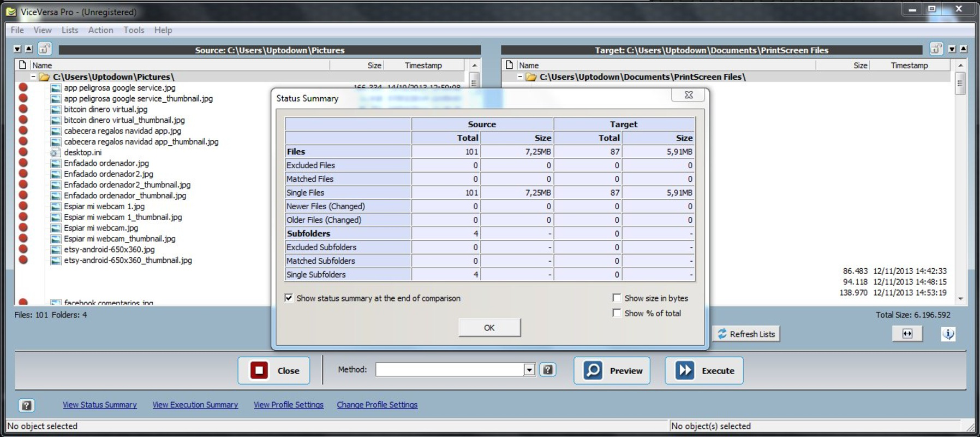Sort source list by Size column
This screenshot has height=437, width=980.
[x=357, y=65]
